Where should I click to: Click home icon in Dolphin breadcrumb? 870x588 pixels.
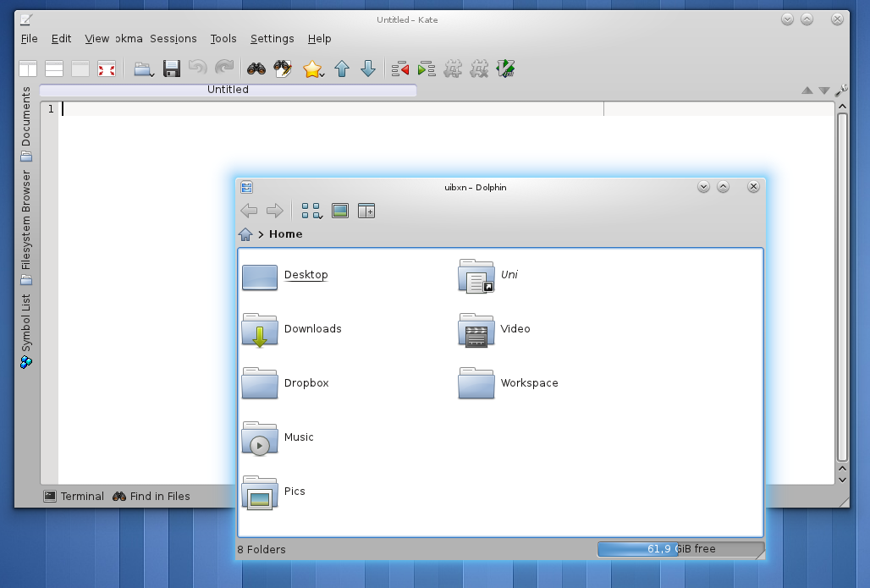[x=245, y=234]
